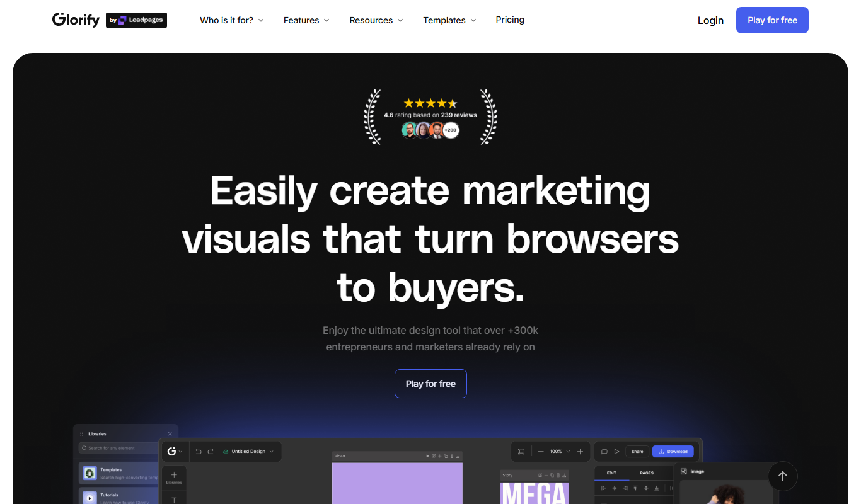Click the Tutorials play thumbnail icon
861x504 pixels.
90,498
